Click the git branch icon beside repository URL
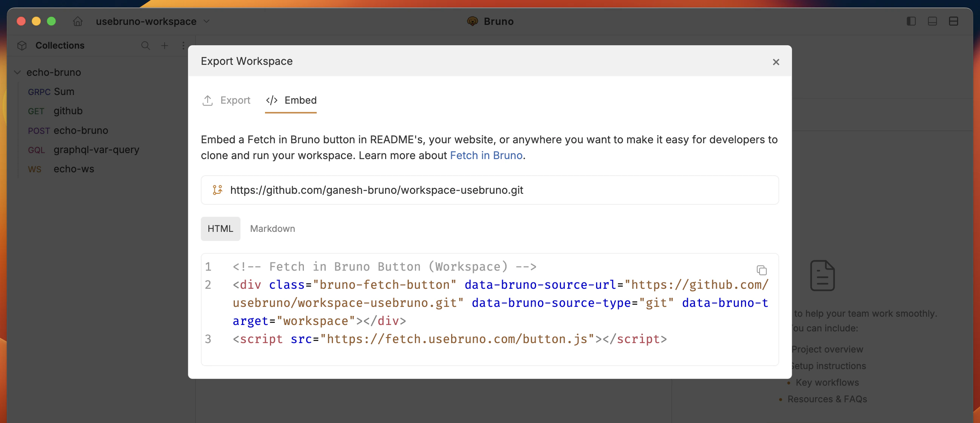This screenshot has width=980, height=423. tap(217, 190)
